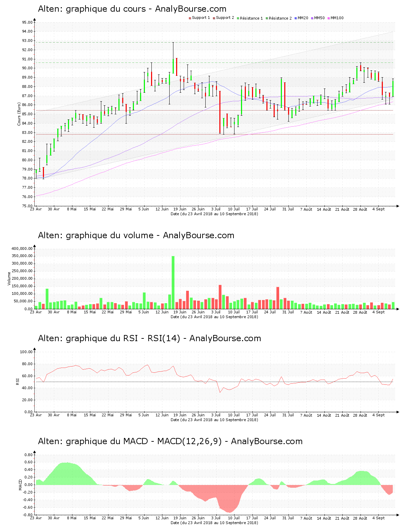Click '28 Août' date label on MACD chart
Screen dimensions: 412x532
pos(360,518)
